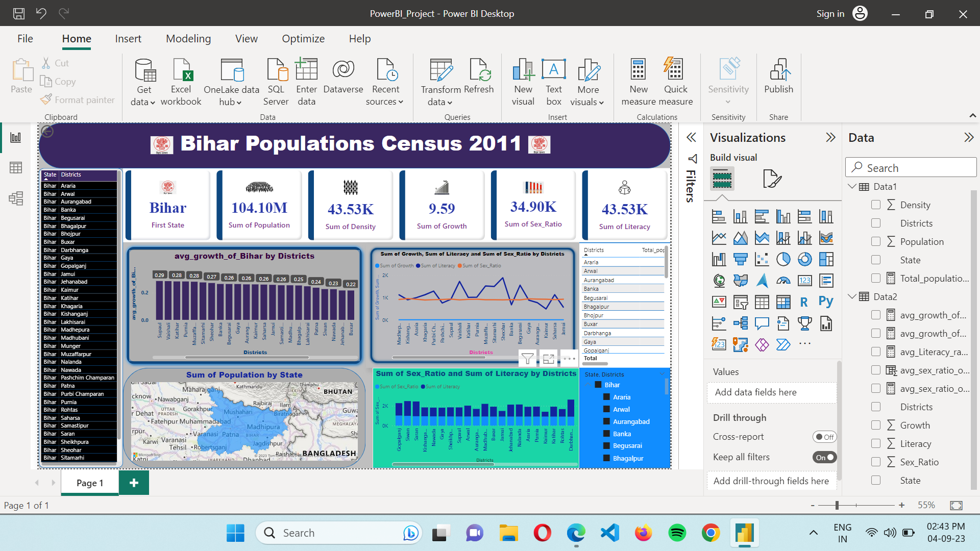
Task: Open the Modeling ribbon tab
Action: 188,38
